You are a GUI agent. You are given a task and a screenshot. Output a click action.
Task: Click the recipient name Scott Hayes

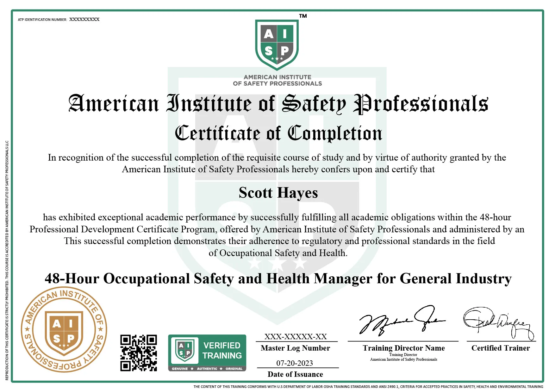278,193
